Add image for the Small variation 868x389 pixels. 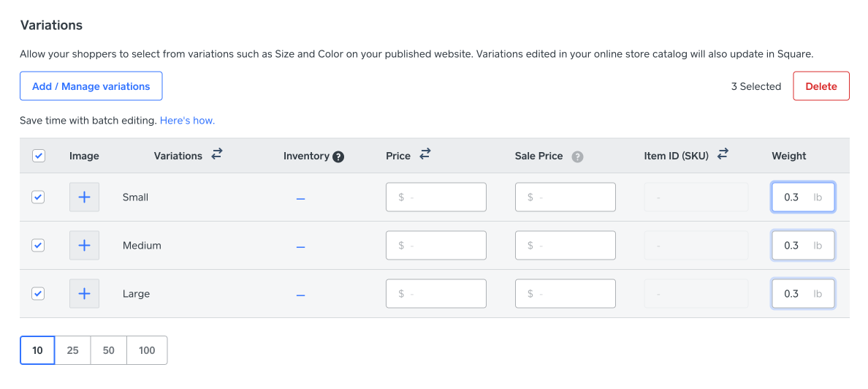[84, 197]
